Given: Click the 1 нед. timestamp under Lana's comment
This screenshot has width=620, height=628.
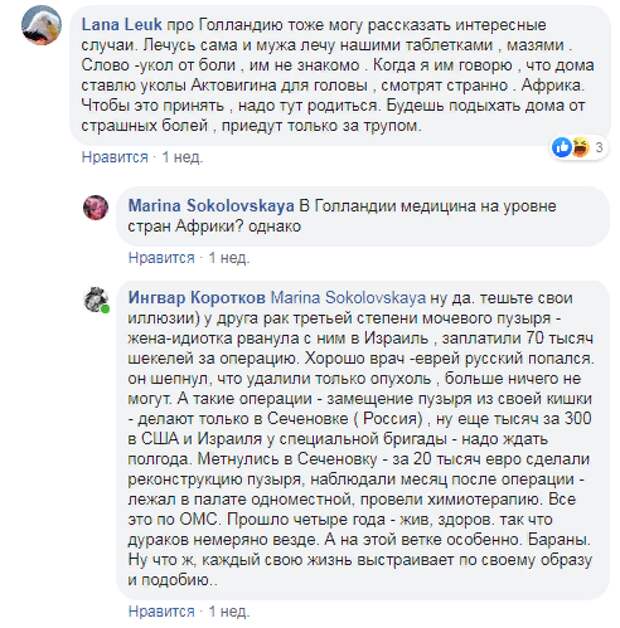Looking at the screenshot, I should (x=182, y=157).
